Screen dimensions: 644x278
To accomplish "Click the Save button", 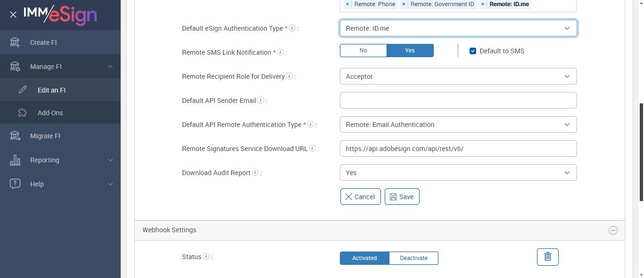I will tap(402, 197).
